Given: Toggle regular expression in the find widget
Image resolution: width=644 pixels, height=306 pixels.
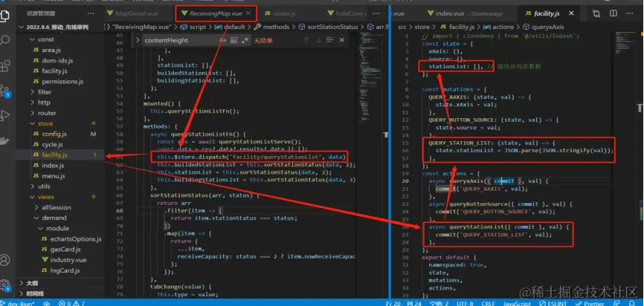Looking at the screenshot, I should pos(245,40).
